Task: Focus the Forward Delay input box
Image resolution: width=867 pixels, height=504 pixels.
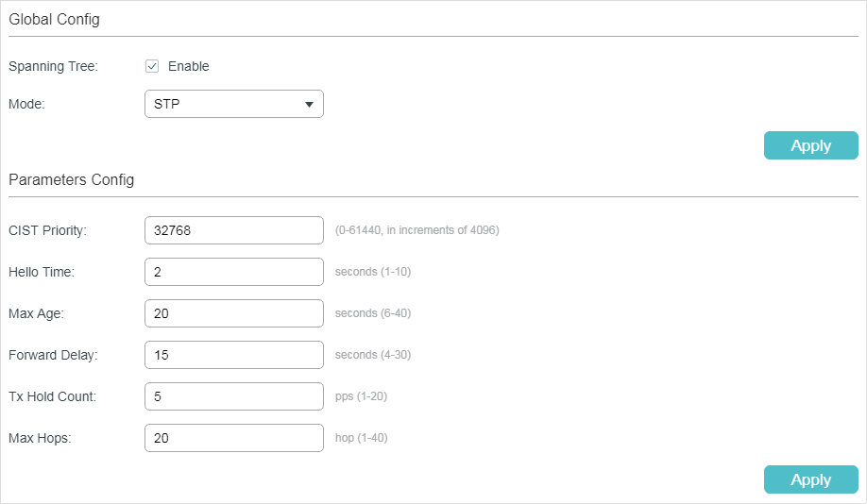Action: coord(234,355)
